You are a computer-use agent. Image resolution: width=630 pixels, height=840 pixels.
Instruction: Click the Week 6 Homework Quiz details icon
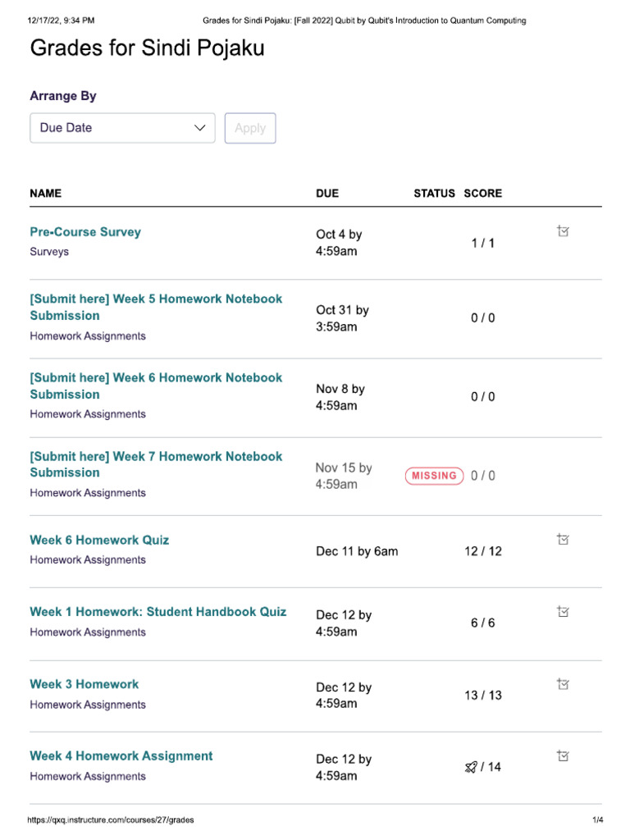coord(563,539)
